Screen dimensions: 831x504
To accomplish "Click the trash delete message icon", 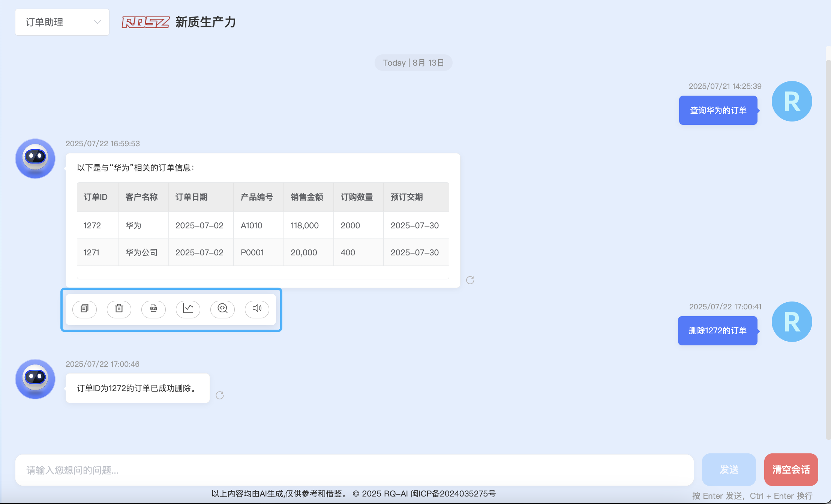I will [119, 309].
